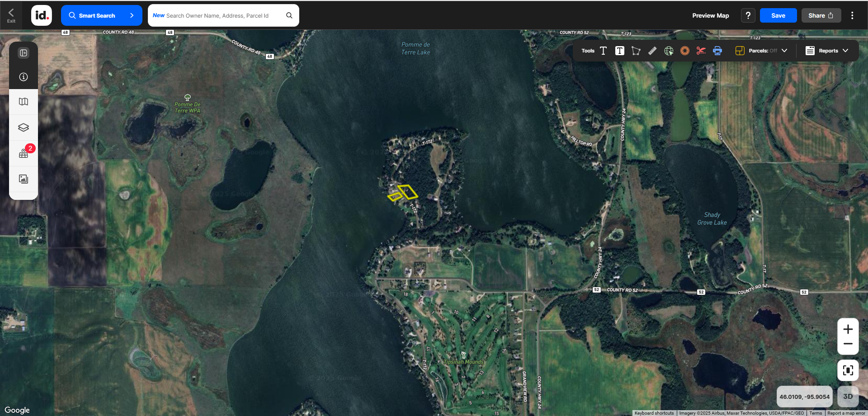Activate the polygon drawing tool
The image size is (868, 416).
pos(636,51)
